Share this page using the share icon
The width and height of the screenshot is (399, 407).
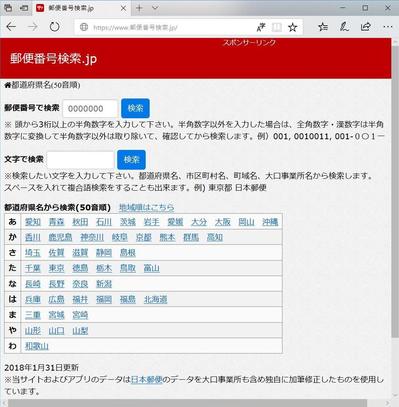(366, 27)
